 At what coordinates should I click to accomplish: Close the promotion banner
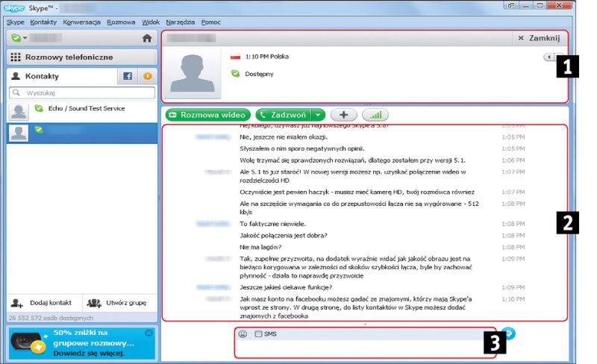(x=149, y=333)
